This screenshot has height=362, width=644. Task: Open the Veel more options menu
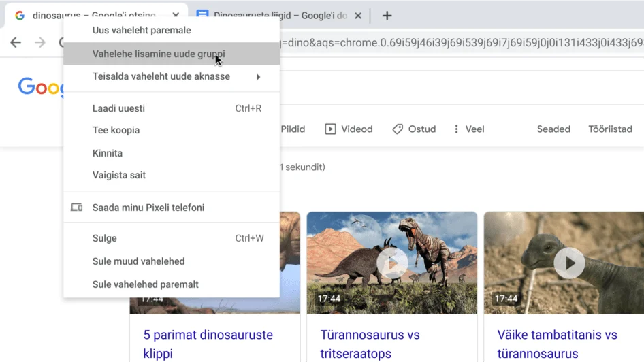point(469,129)
